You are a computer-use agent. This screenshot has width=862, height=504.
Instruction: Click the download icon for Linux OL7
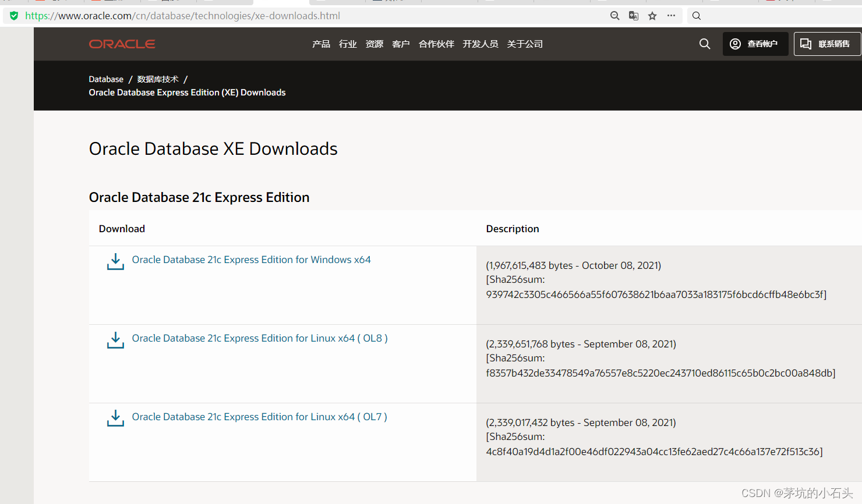[115, 418]
